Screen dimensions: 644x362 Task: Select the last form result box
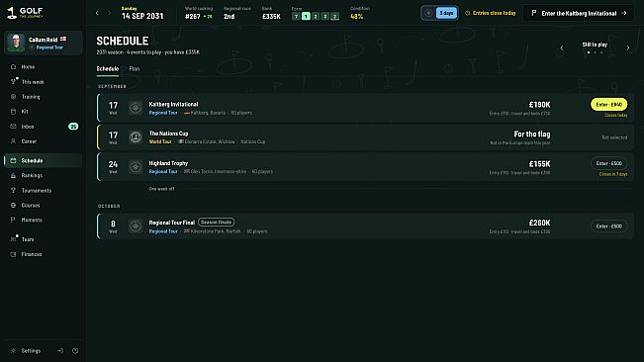334,17
